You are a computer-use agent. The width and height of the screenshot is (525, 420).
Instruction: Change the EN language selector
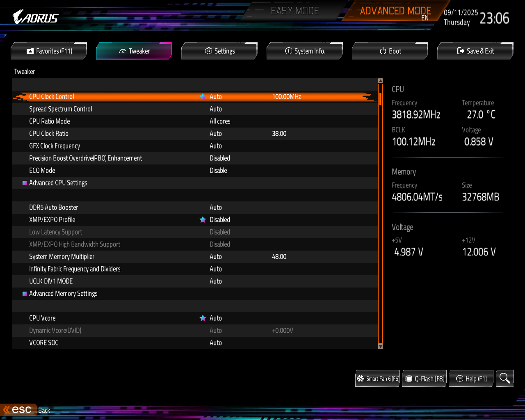point(425,18)
